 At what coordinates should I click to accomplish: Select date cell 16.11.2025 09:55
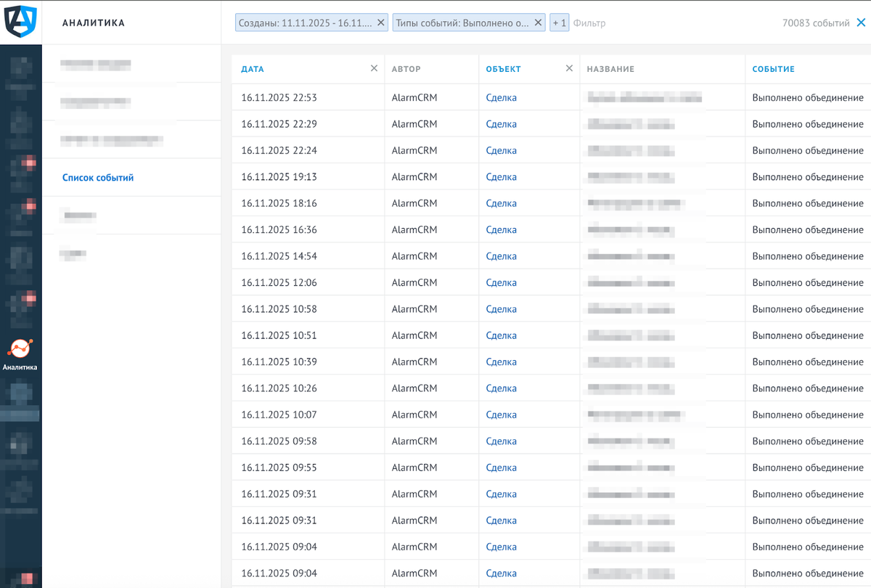click(279, 467)
